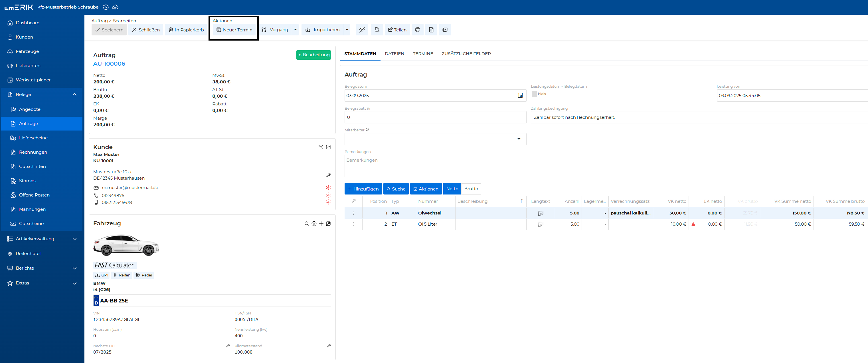Switch price display to Brutto
Image resolution: width=868 pixels, height=363 pixels.
pyautogui.click(x=471, y=189)
